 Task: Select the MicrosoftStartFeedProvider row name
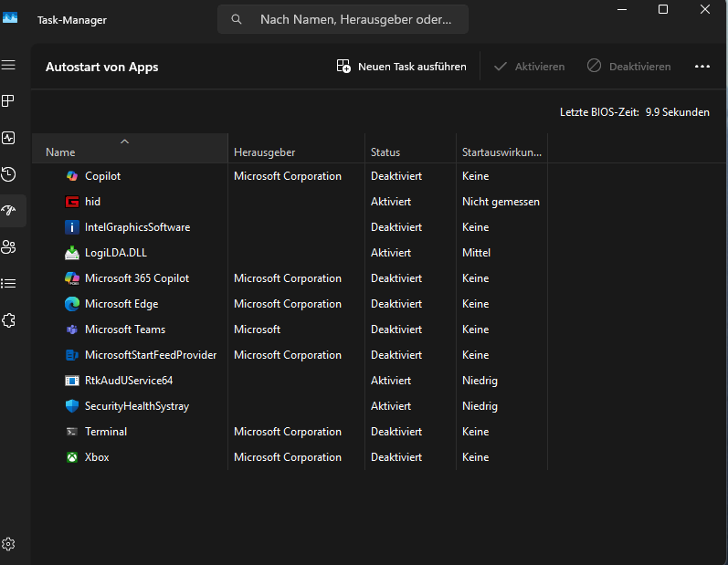tap(151, 355)
